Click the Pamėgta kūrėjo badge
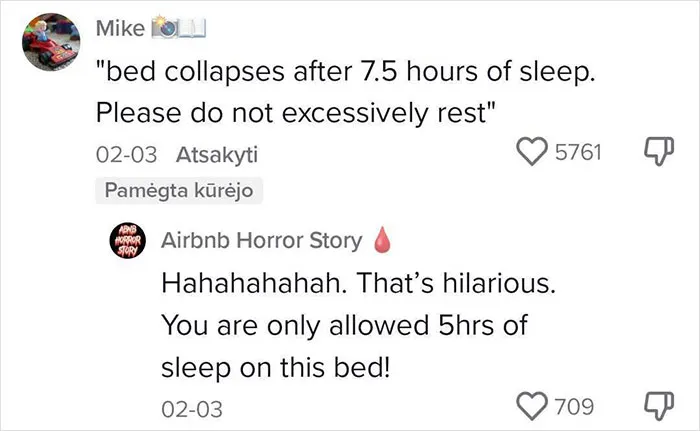The image size is (700, 431). pyautogui.click(x=179, y=191)
